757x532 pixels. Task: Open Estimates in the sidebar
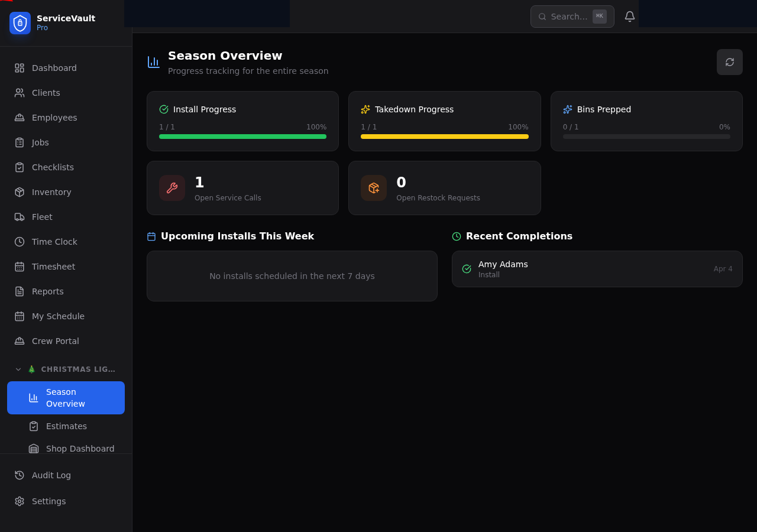pyautogui.click(x=66, y=426)
